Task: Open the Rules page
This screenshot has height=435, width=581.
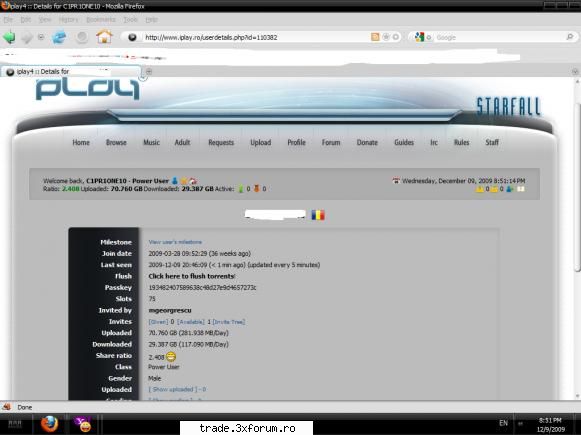Action: (461, 142)
